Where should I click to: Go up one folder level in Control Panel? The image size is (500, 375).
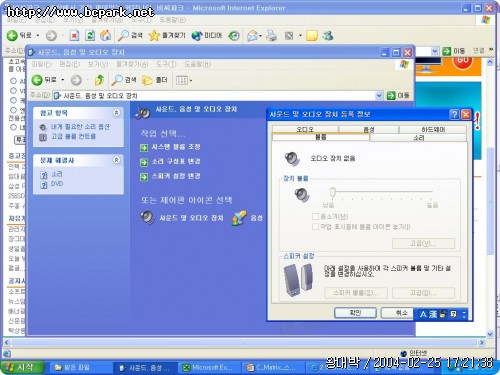(x=99, y=80)
